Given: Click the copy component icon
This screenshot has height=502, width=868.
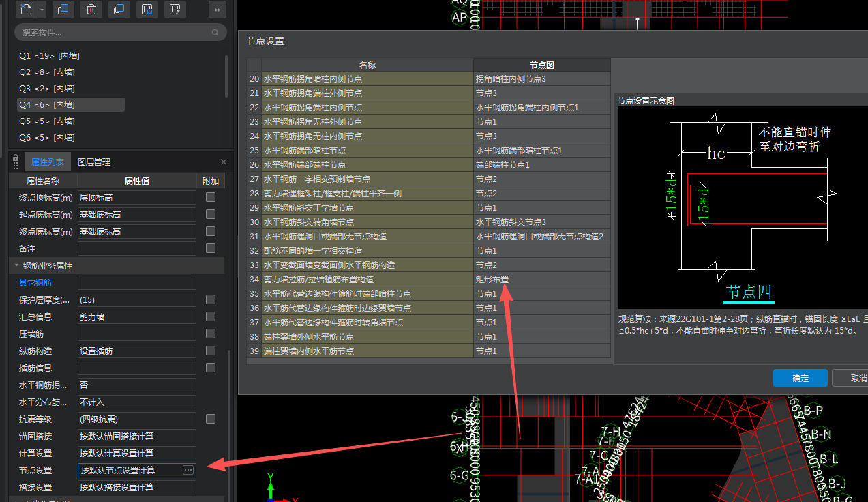Looking at the screenshot, I should click(63, 9).
